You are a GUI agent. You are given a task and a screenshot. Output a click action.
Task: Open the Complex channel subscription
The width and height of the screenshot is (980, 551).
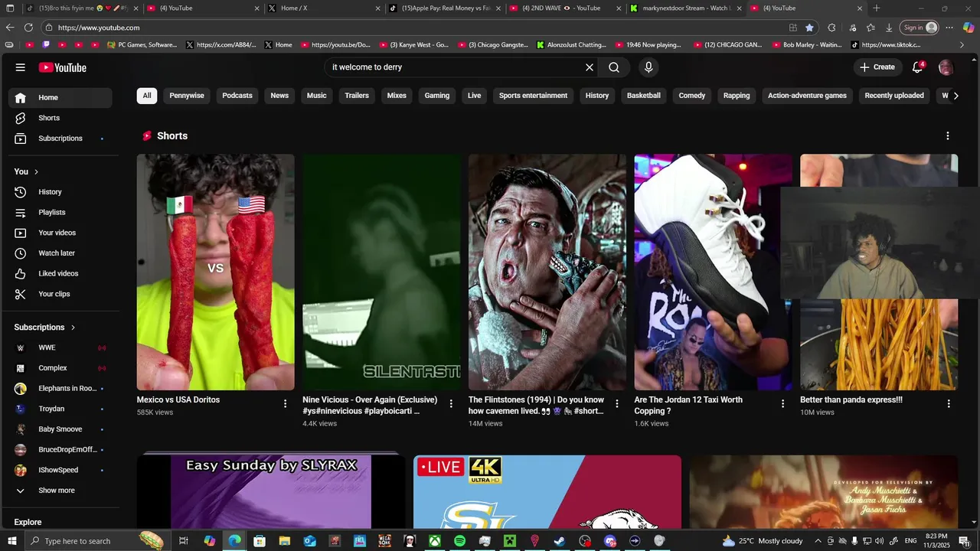coord(60,368)
